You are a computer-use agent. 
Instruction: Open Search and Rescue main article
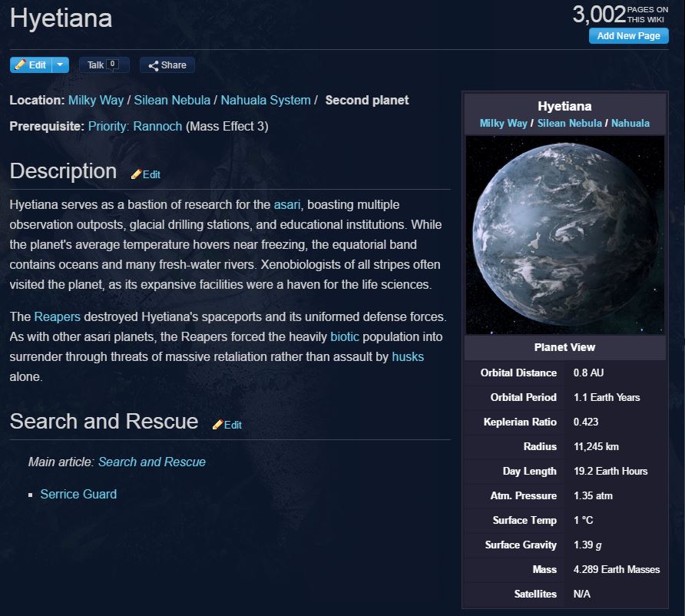(151, 462)
